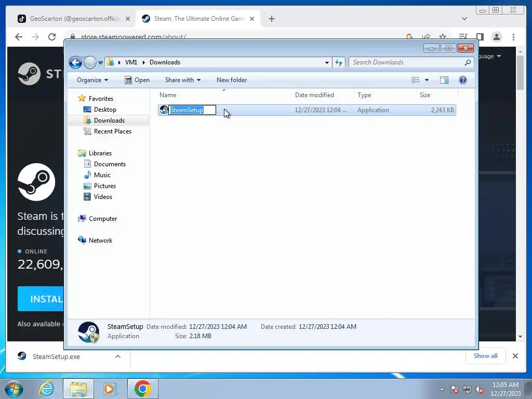Open the Music library
The width and height of the screenshot is (532, 399).
(102, 175)
